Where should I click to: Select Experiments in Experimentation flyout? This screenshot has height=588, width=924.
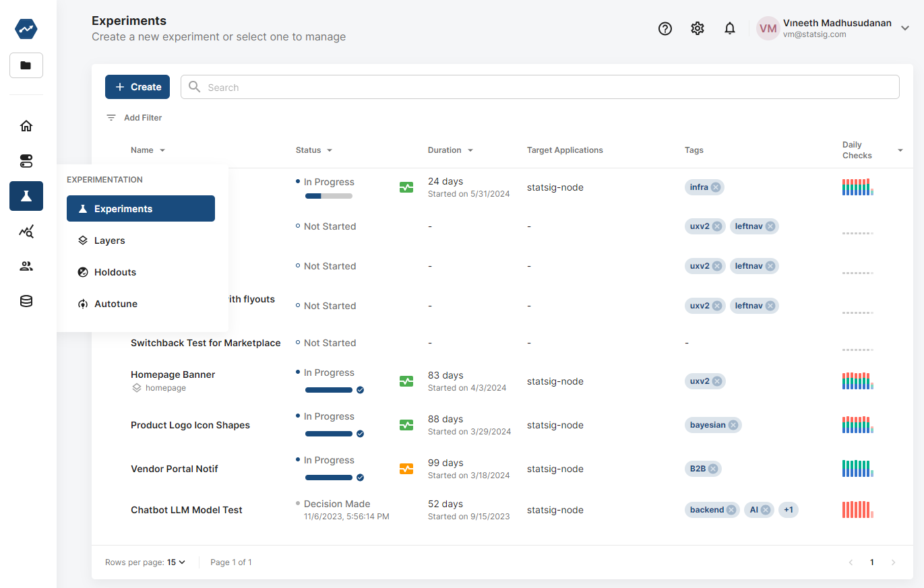tap(141, 208)
